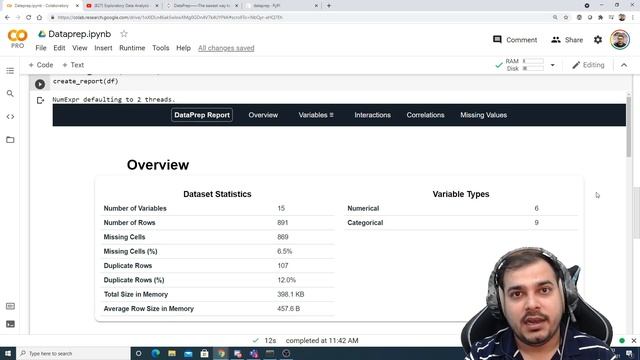640x360 pixels.
Task: Clear cell output icon
Action: 40,100
